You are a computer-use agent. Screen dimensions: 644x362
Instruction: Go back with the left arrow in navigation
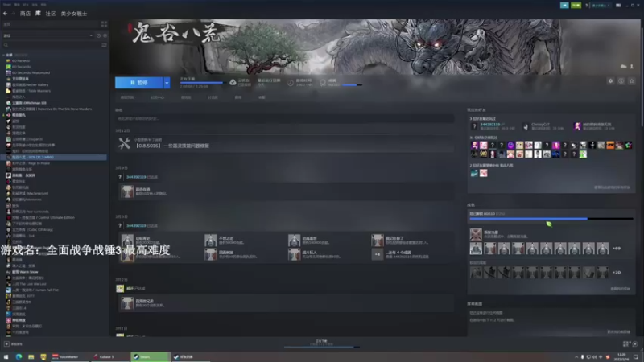pos(5,14)
